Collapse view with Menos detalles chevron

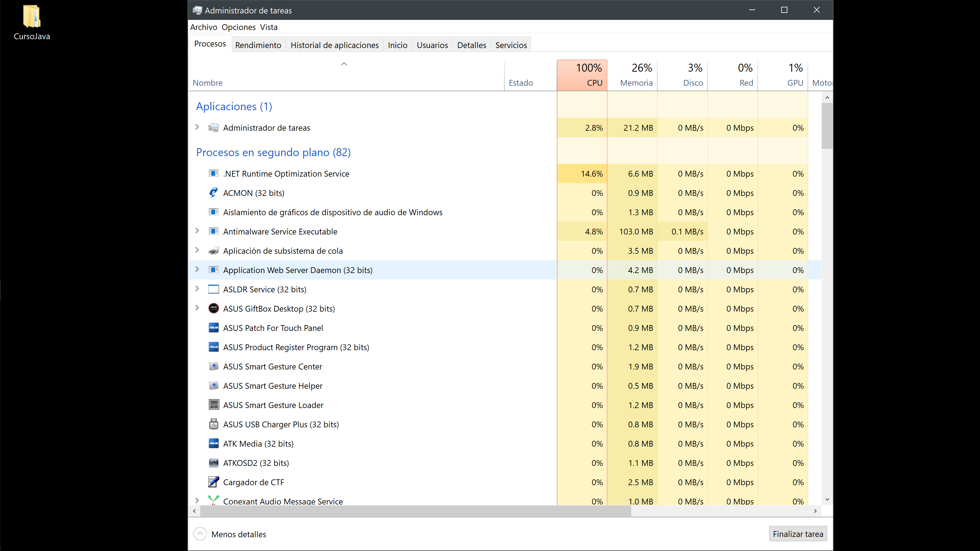[x=200, y=534]
